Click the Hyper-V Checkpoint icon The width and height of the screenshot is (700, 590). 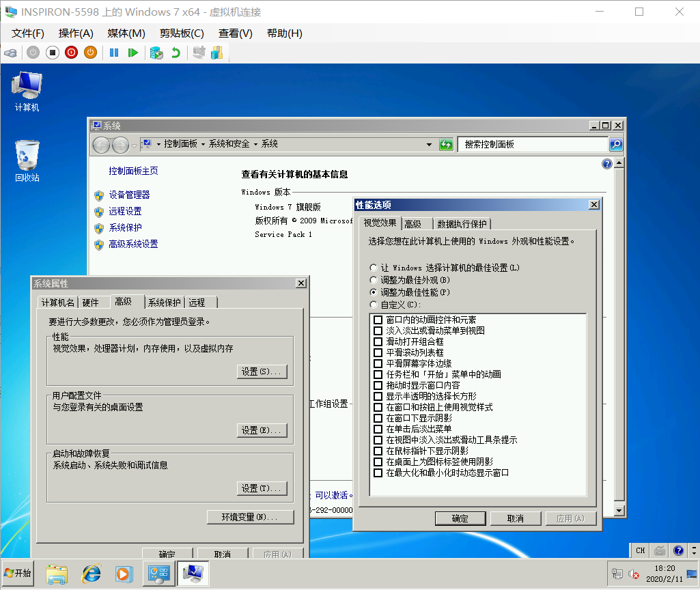pos(156,53)
